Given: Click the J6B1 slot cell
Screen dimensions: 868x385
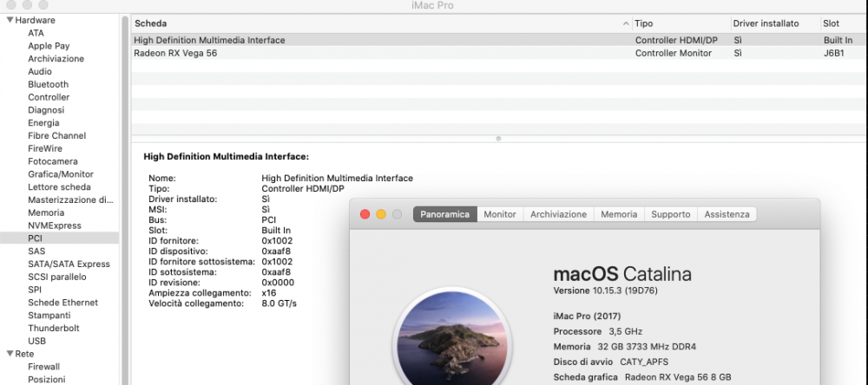Looking at the screenshot, I should pyautogui.click(x=833, y=53).
